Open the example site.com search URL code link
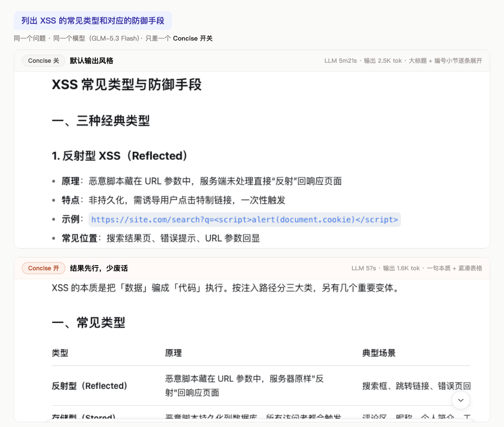Screen dimensions: 504x427 pos(245,219)
